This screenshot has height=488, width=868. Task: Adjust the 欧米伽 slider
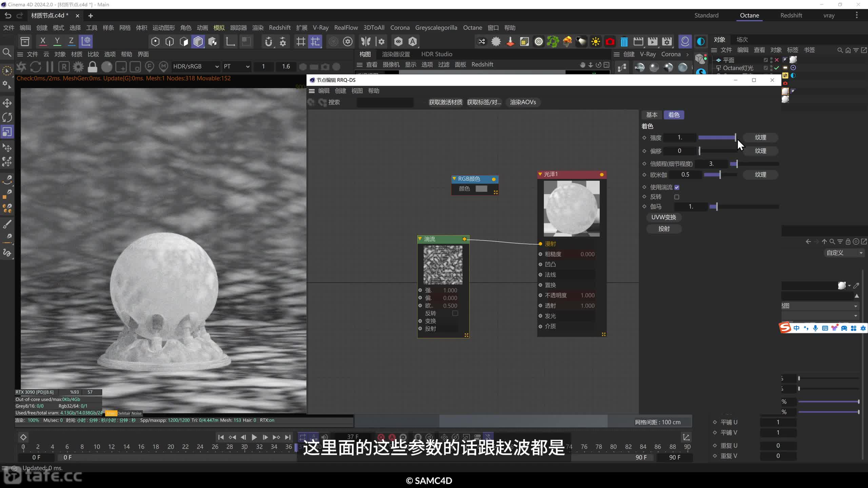720,175
